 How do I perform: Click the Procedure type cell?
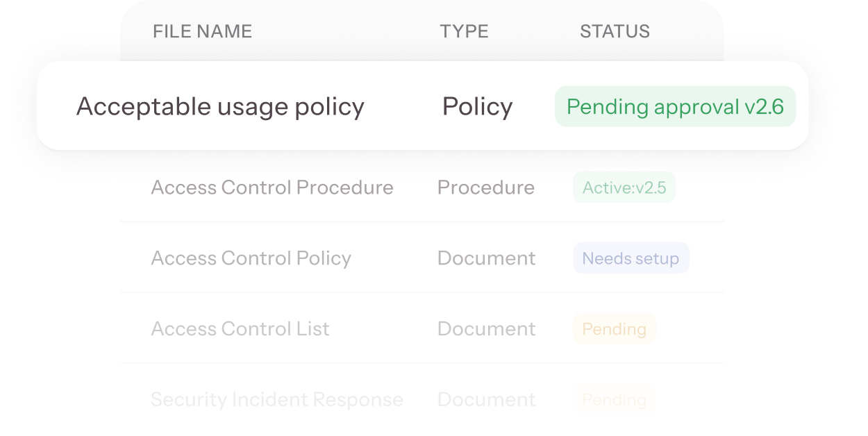pyautogui.click(x=485, y=187)
